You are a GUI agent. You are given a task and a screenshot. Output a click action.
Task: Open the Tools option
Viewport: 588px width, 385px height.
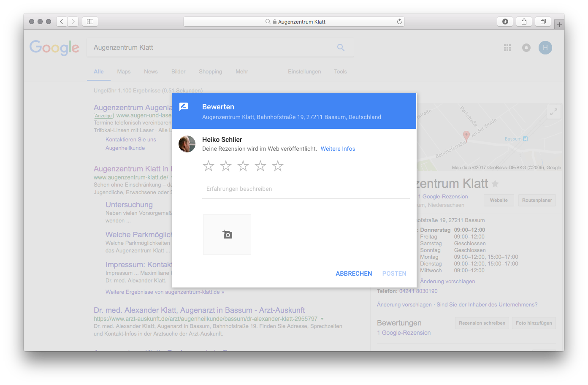[340, 72]
